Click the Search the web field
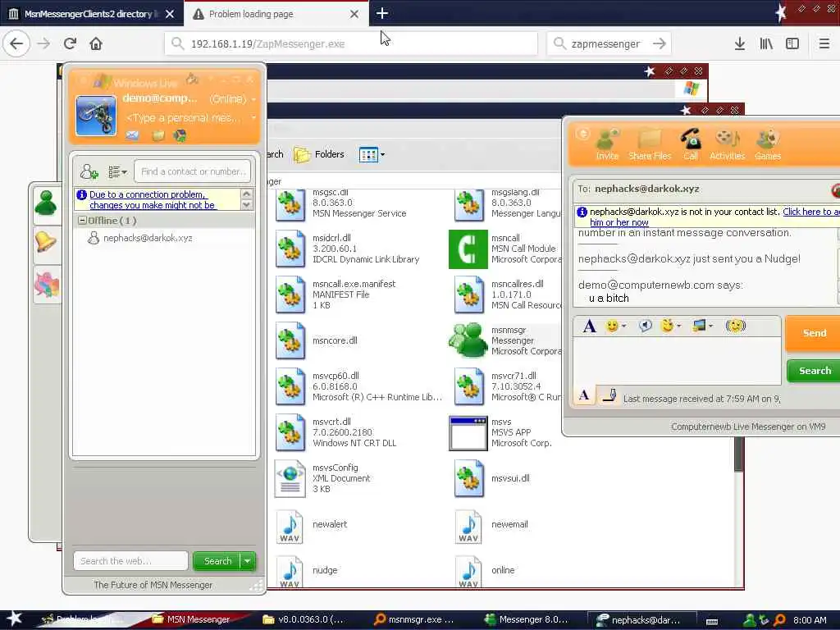 tap(130, 561)
